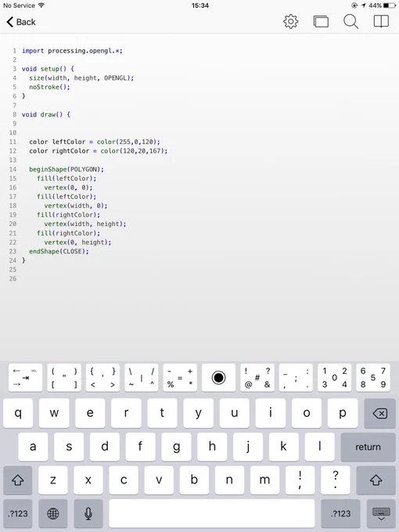
Task: Tap the hash and ampersand symbols key
Action: pos(257,378)
